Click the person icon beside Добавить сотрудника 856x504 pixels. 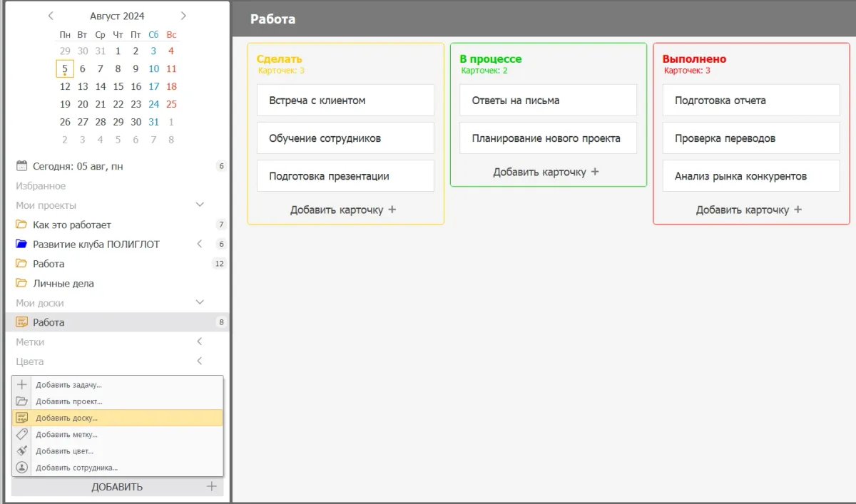pos(21,468)
